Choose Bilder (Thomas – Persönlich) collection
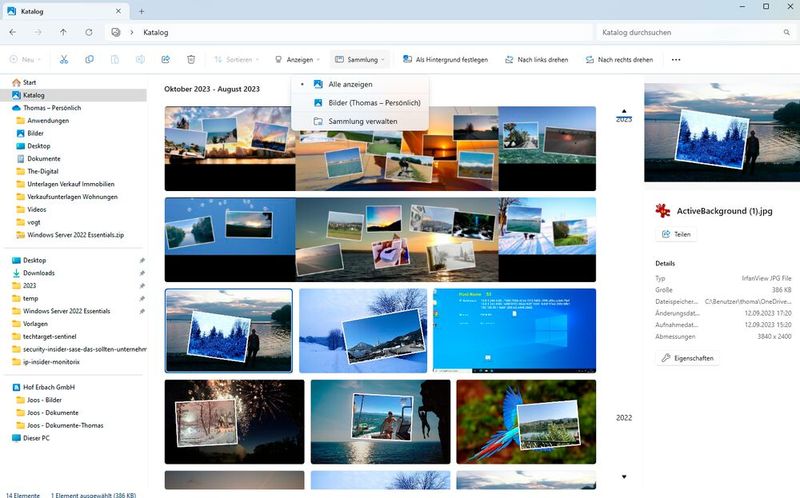The width and height of the screenshot is (800, 498). pos(360,103)
